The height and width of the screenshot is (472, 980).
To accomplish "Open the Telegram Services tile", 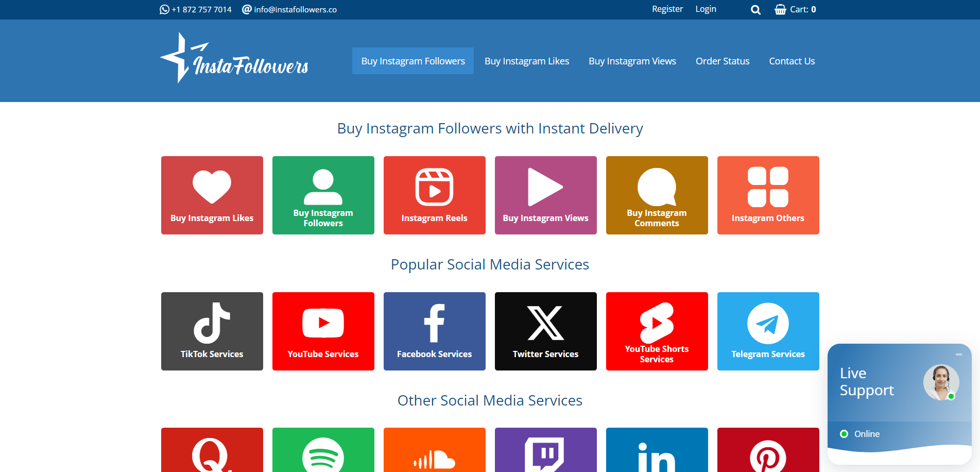I will point(768,331).
